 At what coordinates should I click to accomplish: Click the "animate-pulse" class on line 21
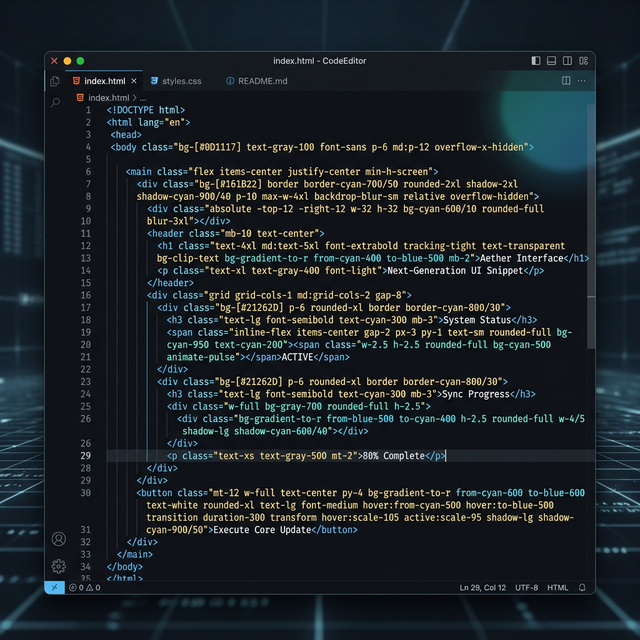[x=201, y=357]
